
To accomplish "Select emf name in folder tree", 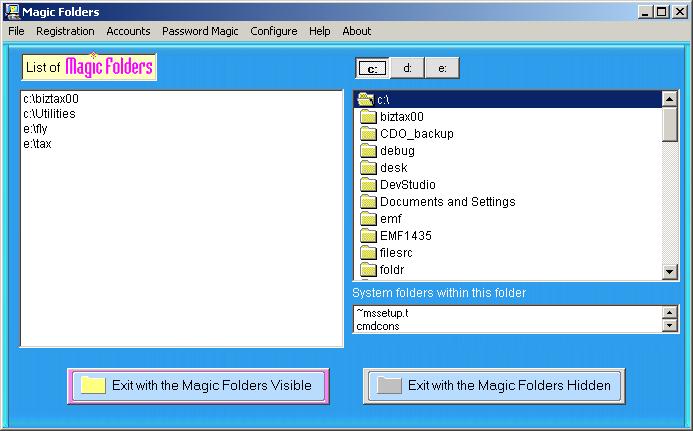I will (391, 219).
